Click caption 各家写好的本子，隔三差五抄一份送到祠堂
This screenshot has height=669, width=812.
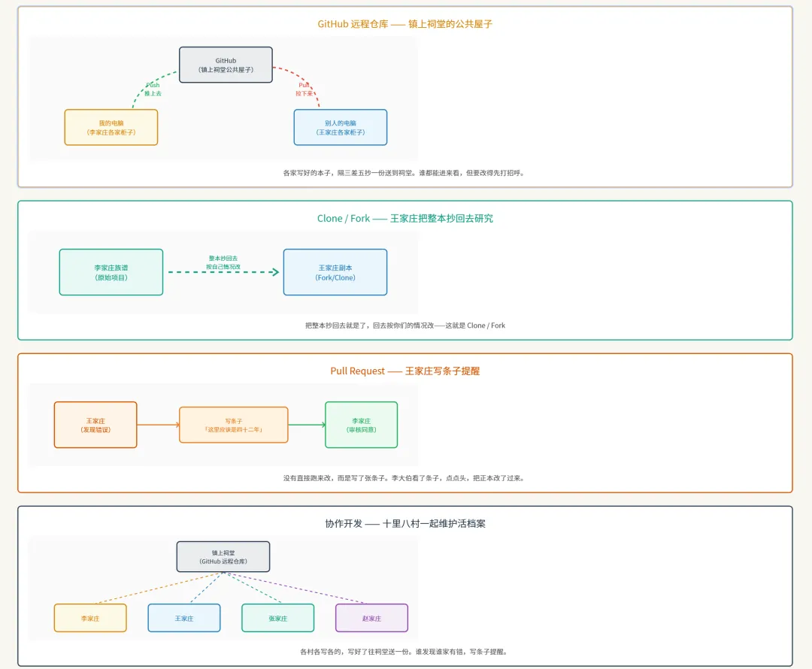coord(405,173)
